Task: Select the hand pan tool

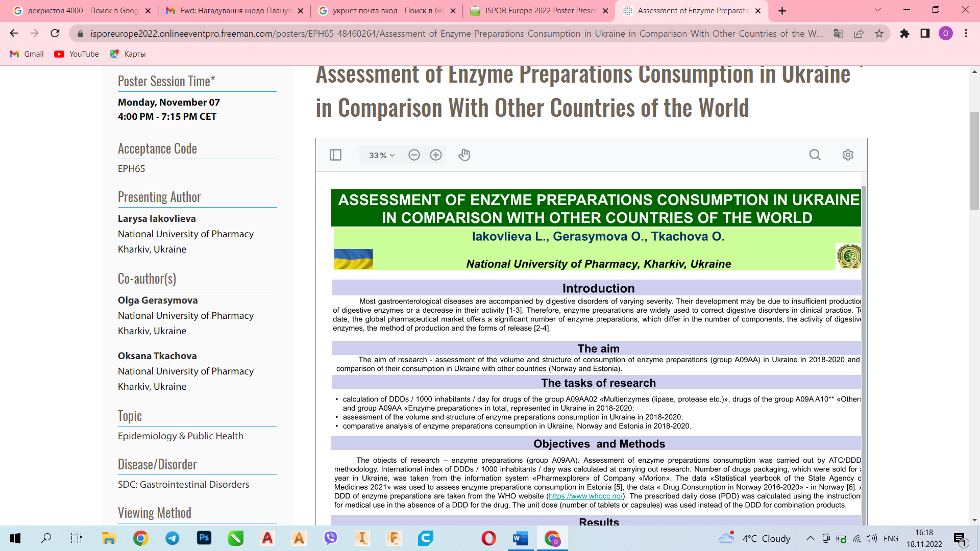Action: (x=464, y=155)
